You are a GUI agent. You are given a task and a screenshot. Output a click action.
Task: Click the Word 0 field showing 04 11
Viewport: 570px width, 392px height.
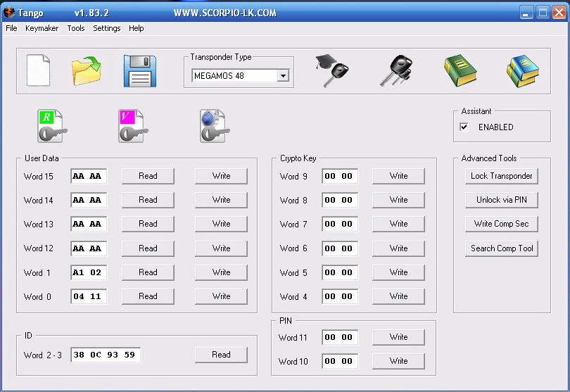[x=89, y=296]
